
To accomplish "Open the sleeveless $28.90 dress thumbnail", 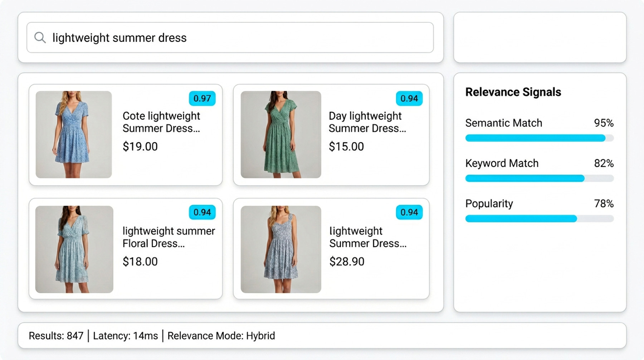I will (x=281, y=249).
